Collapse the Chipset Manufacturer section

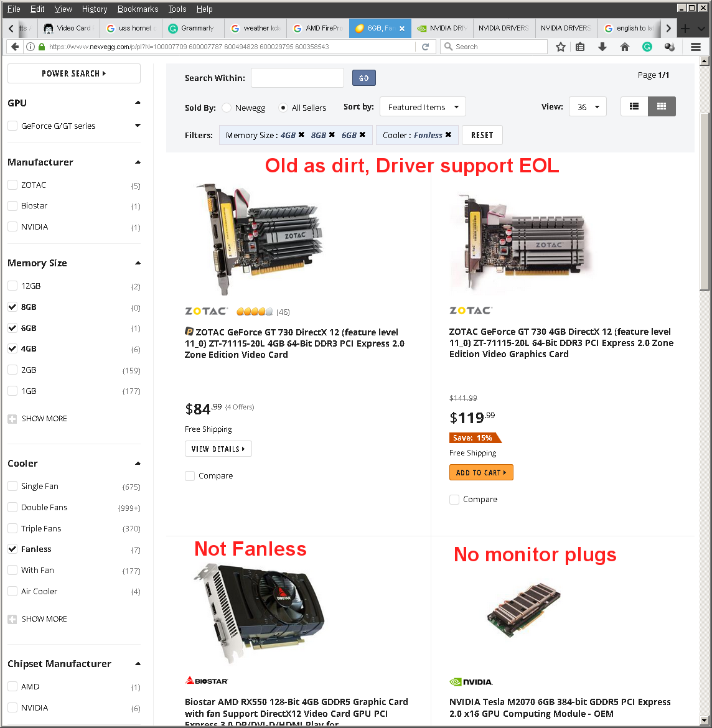138,663
